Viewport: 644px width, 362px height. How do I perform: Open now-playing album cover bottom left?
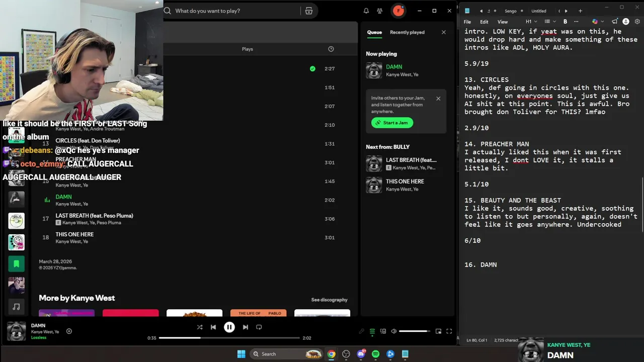[16, 331]
